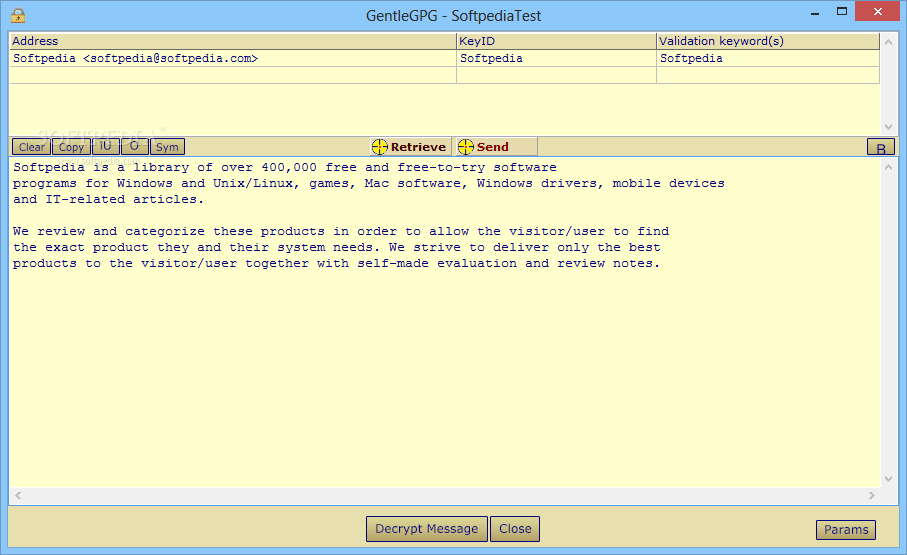The width and height of the screenshot is (907, 555).
Task: Click the Send button with crosshair icon
Action: click(496, 147)
